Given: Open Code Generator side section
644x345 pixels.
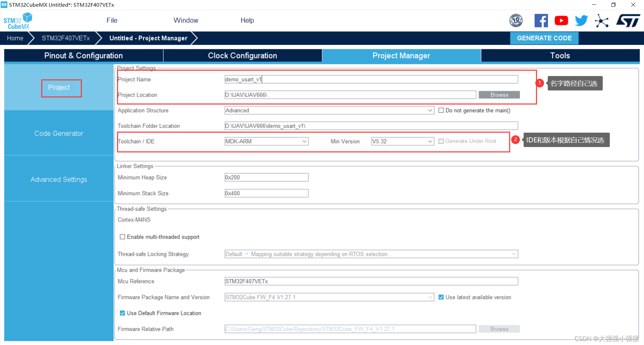Looking at the screenshot, I should 59,133.
